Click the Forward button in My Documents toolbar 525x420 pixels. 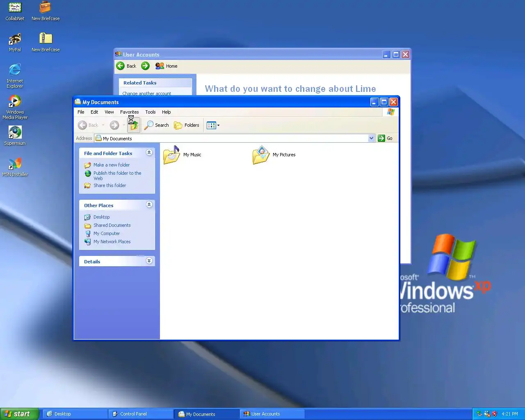pyautogui.click(x=114, y=125)
